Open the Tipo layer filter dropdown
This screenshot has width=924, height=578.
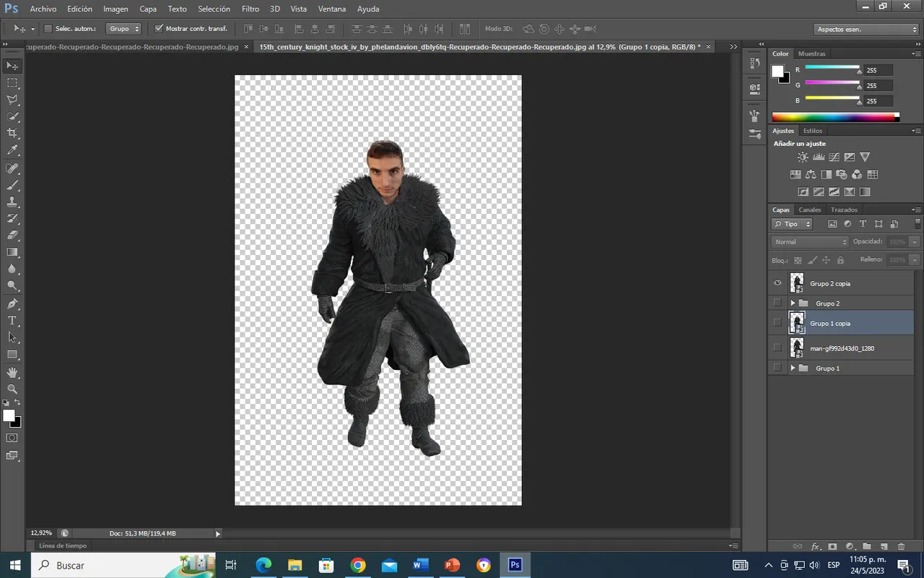click(x=792, y=224)
